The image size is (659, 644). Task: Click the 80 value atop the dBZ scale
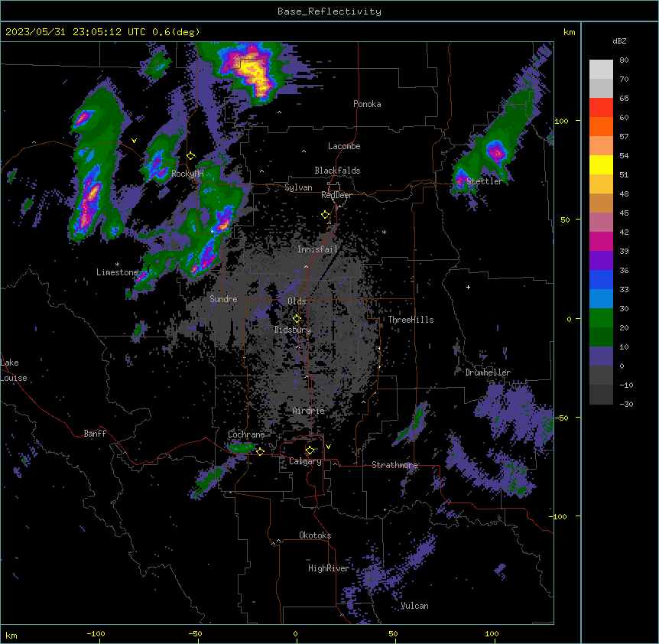point(624,60)
